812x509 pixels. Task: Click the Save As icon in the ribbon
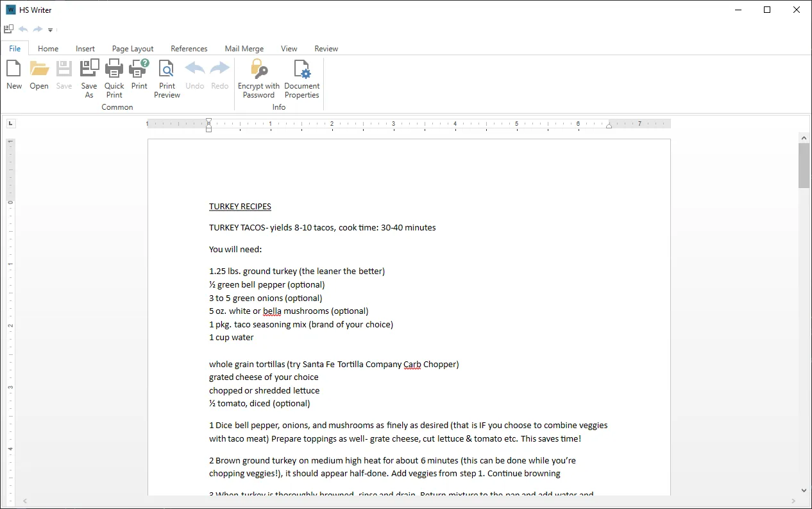click(x=89, y=74)
